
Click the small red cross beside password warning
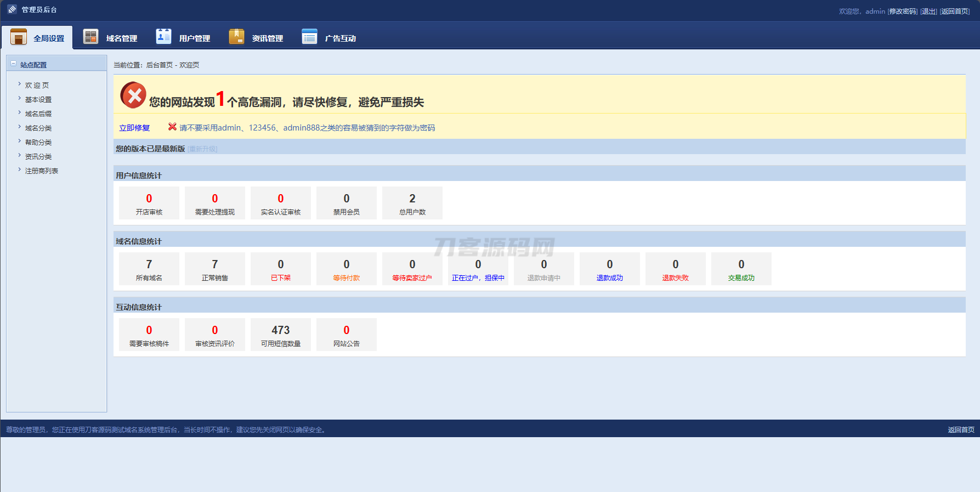point(172,127)
